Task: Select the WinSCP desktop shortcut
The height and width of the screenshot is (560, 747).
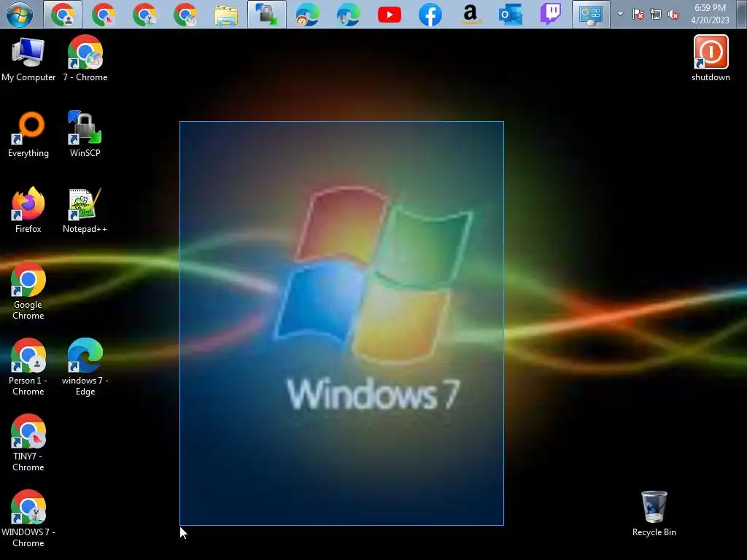Action: (x=85, y=134)
